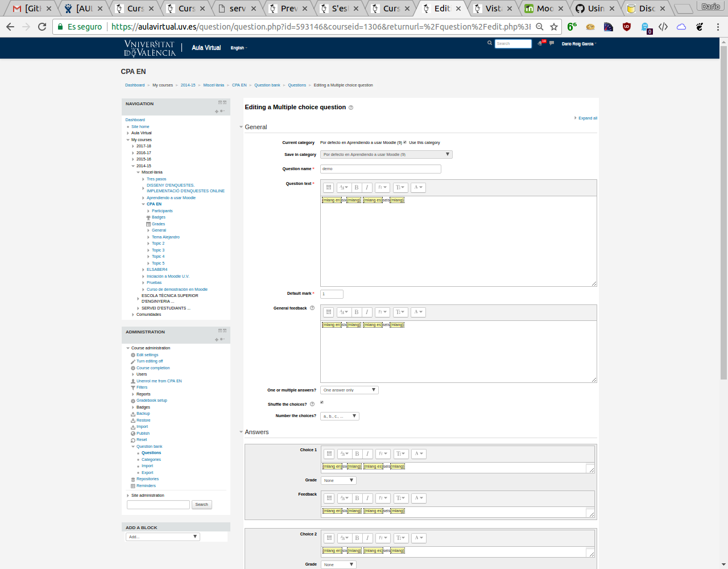
Task: Open Administration block gear actions menu
Action: click(222, 339)
